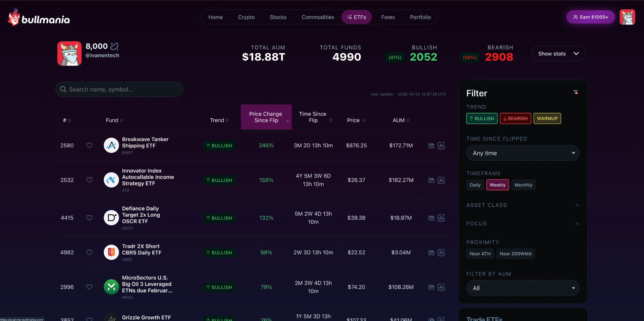The image size is (644, 321).
Task: Open chart icon for Breakwave Tanker Shipping ETF
Action: 431,145
